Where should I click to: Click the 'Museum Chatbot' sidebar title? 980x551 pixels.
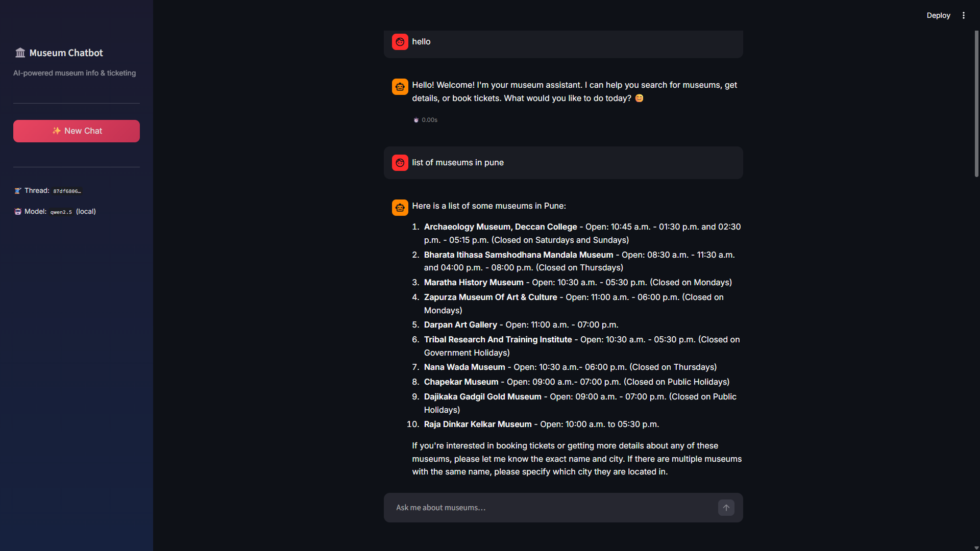tap(66, 53)
